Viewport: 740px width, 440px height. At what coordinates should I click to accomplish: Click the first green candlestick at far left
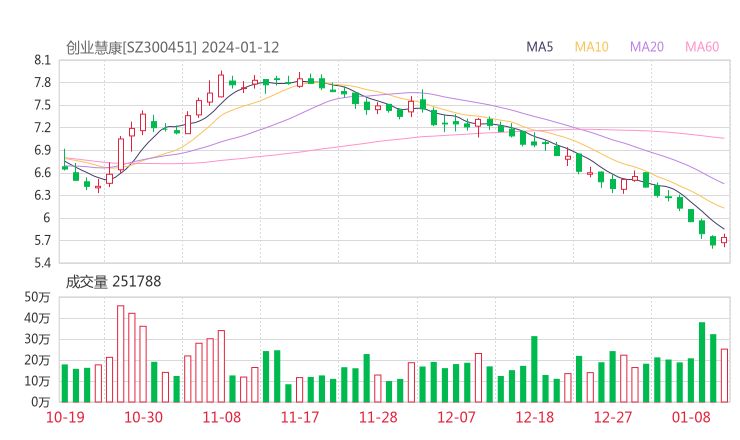point(65,160)
